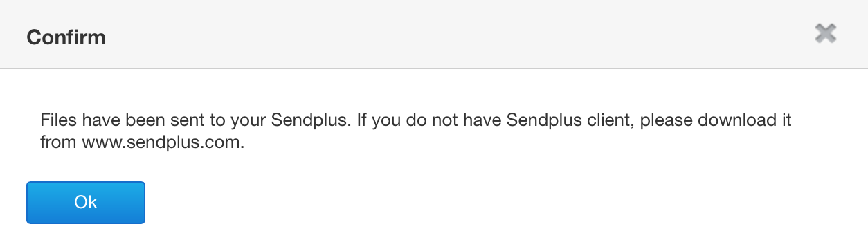Click the 'Files have been sent' message line
Image resolution: width=868 pixels, height=249 pixels.
tap(415, 120)
